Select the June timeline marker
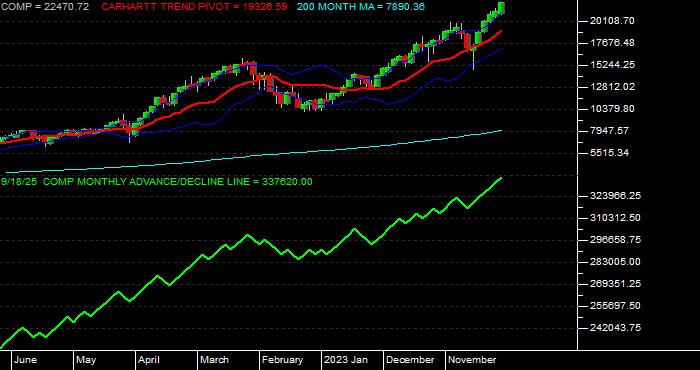The image size is (700, 370). point(25,360)
